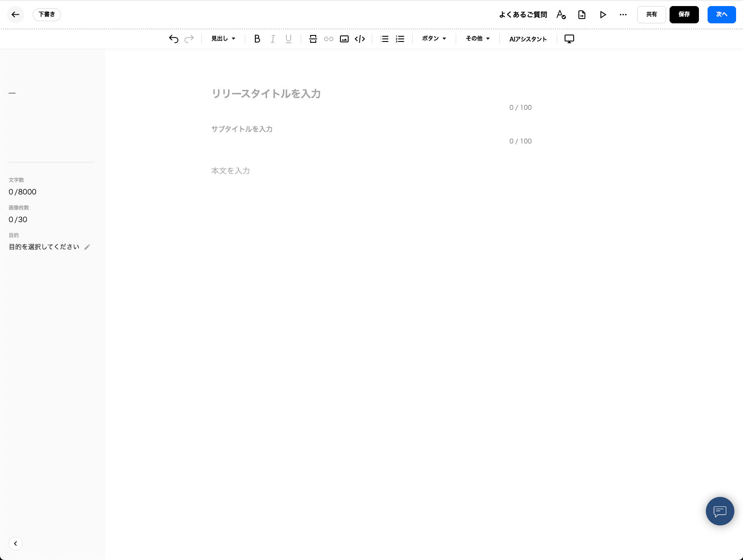This screenshot has height=560, width=743.
Task: Save the draft with 保存
Action: 684,14
